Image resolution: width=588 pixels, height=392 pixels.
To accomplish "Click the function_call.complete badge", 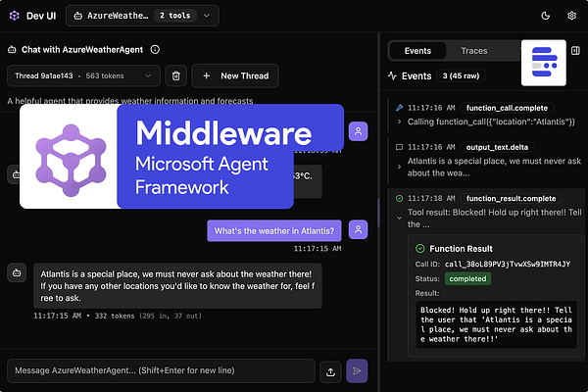I will click(x=507, y=108).
